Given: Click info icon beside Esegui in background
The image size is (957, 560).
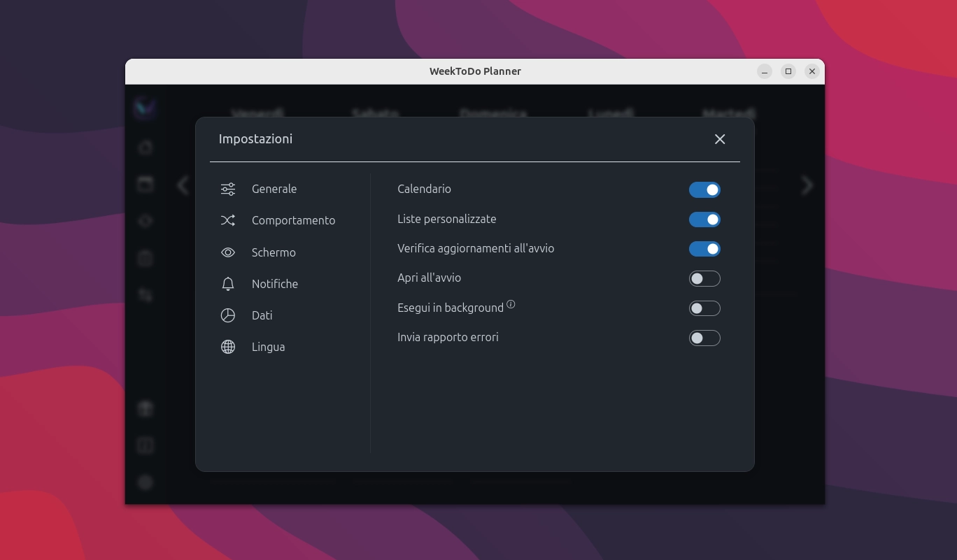Looking at the screenshot, I should pyautogui.click(x=511, y=304).
